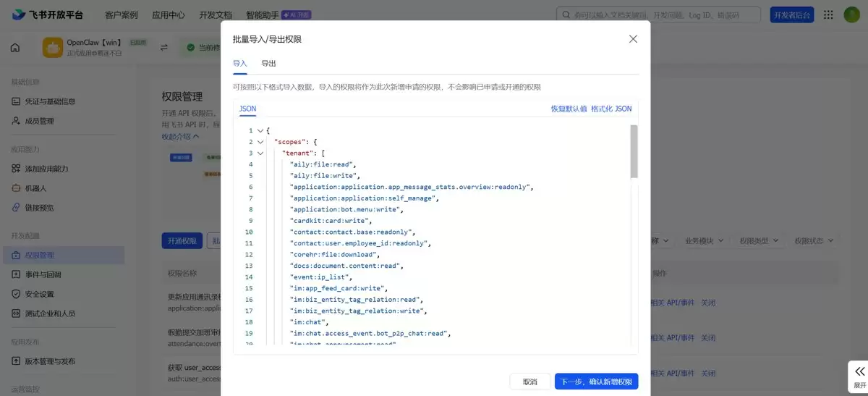Open 安全设置 in the sidebar
The image size is (868, 396).
[40, 294]
